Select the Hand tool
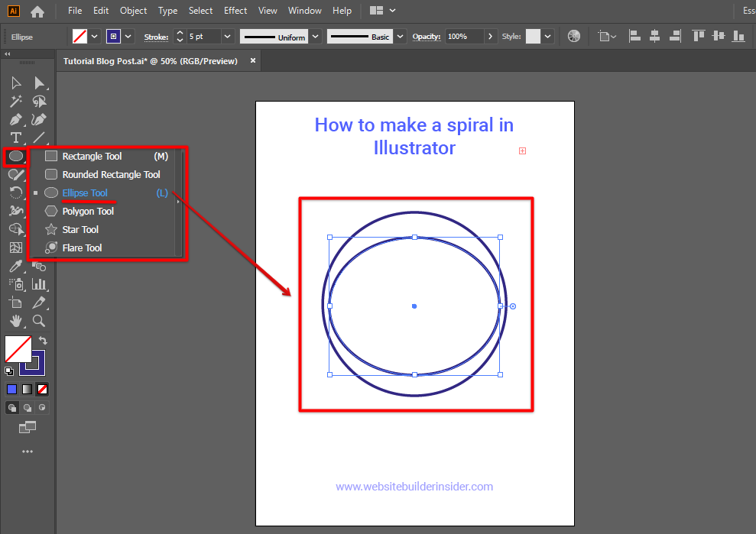 pos(16,321)
